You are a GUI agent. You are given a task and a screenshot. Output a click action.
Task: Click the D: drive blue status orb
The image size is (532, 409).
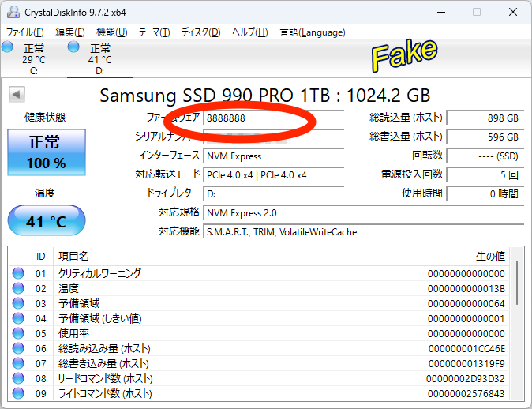(x=73, y=47)
